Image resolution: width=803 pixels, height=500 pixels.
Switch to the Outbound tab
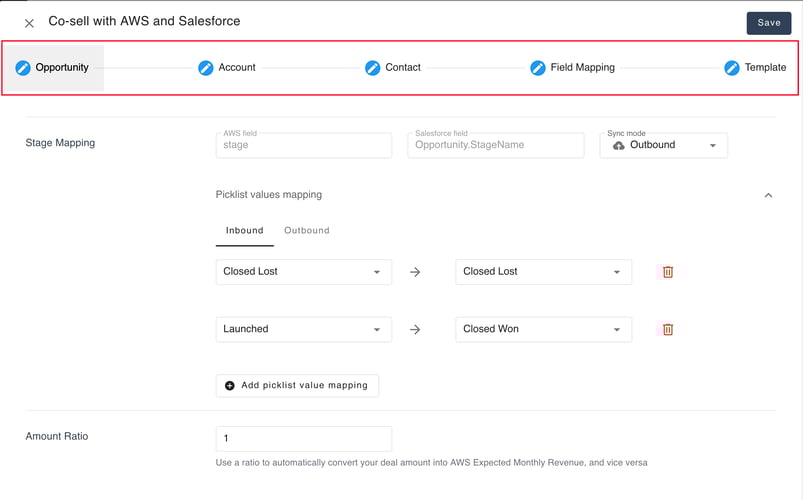tap(306, 231)
